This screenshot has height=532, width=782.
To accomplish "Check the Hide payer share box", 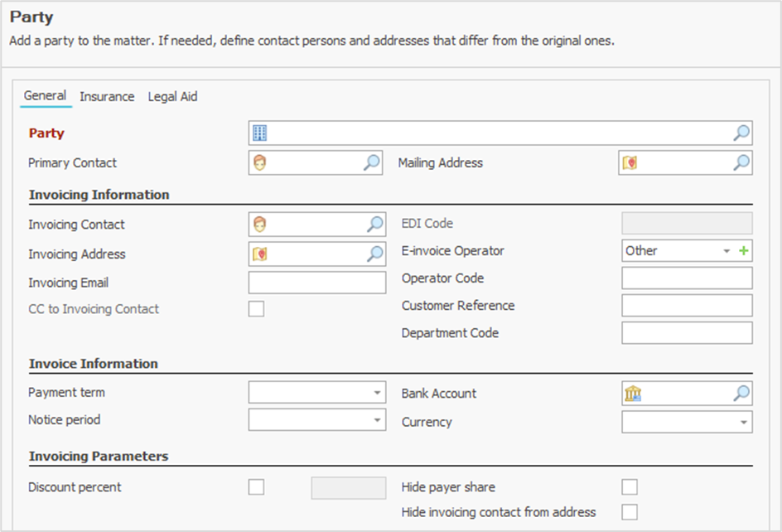I will [630, 487].
